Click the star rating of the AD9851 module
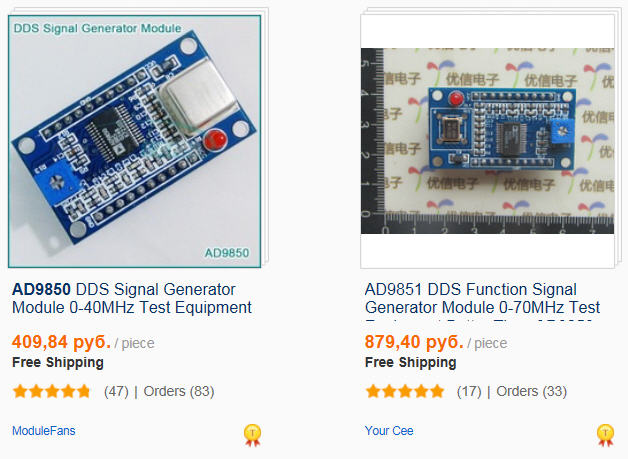Image resolution: width=628 pixels, height=459 pixels. pyautogui.click(x=405, y=391)
